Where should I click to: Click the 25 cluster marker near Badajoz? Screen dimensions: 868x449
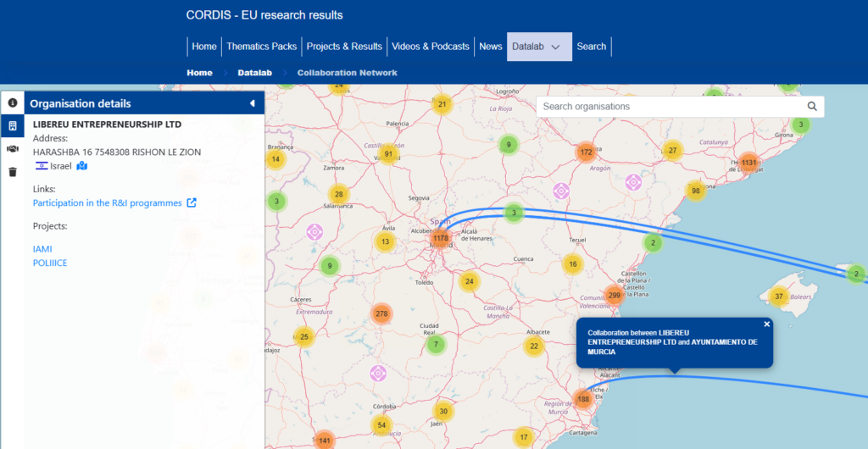point(304,337)
